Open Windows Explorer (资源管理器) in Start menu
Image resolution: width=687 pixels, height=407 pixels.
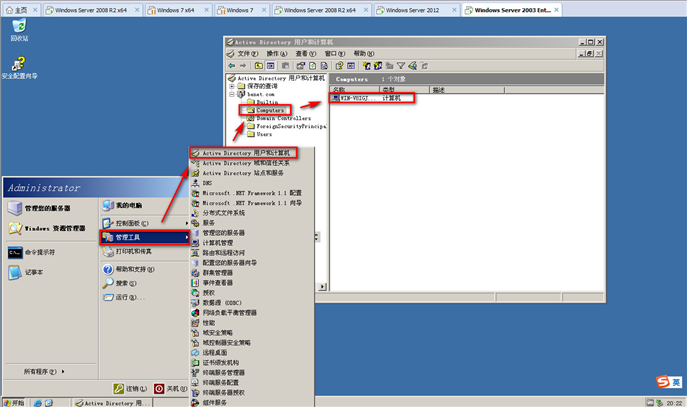[46, 228]
